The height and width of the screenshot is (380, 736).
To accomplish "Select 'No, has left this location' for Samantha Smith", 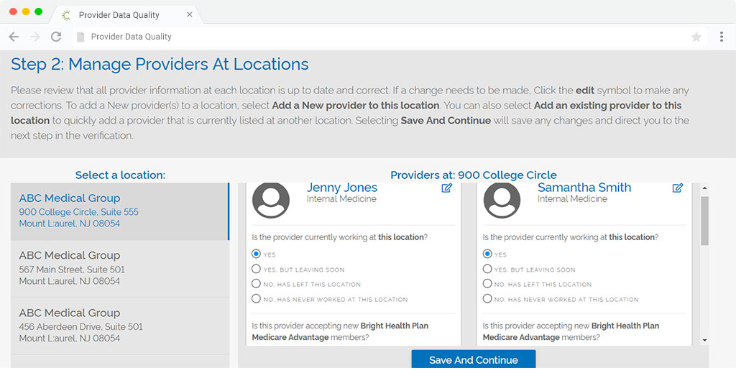I will [487, 284].
